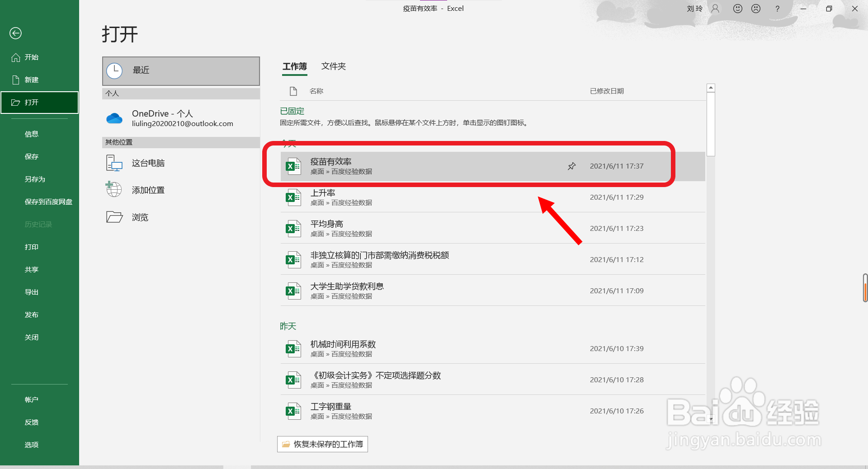Viewport: 868px width, 469px height.
Task: Select the 最近 recent location
Action: [x=181, y=71]
